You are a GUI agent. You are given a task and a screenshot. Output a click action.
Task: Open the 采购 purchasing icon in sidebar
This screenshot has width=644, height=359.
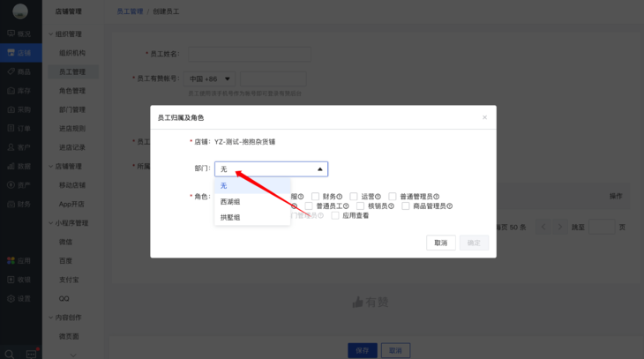[x=11, y=109]
